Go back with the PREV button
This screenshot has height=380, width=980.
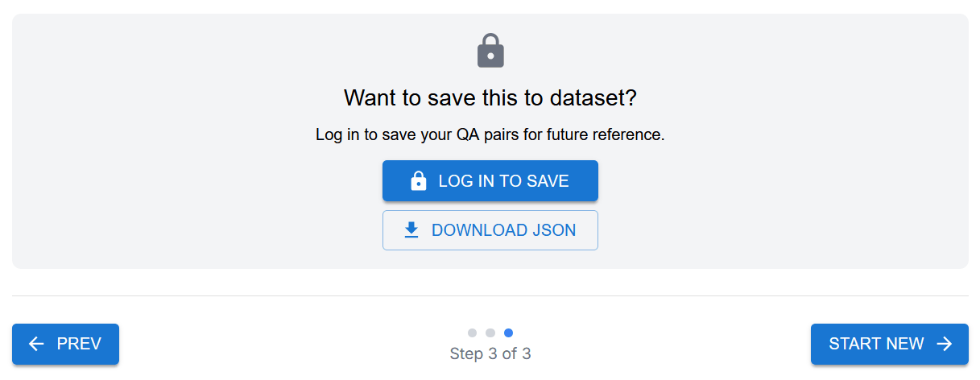[x=65, y=345]
